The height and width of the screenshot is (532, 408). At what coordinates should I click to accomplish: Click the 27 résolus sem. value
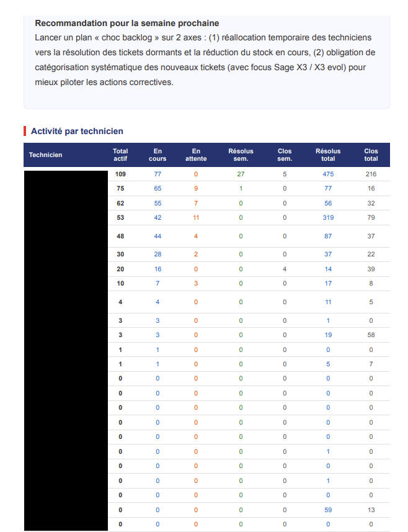tap(241, 174)
